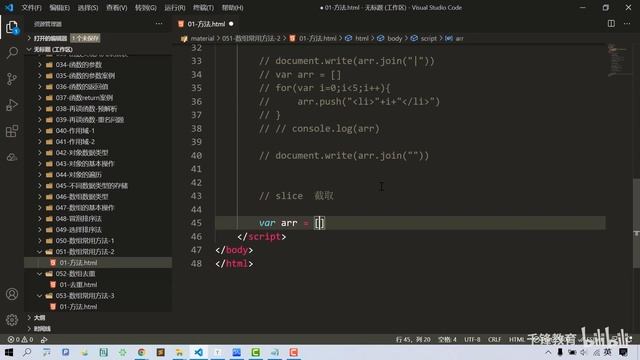Click breadcrumb item arr

(x=459, y=38)
